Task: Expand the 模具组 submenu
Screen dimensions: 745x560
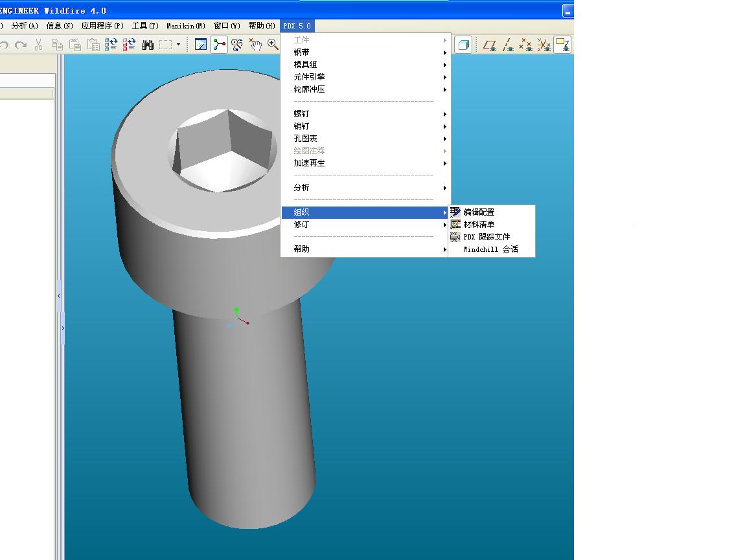Action: click(x=365, y=65)
